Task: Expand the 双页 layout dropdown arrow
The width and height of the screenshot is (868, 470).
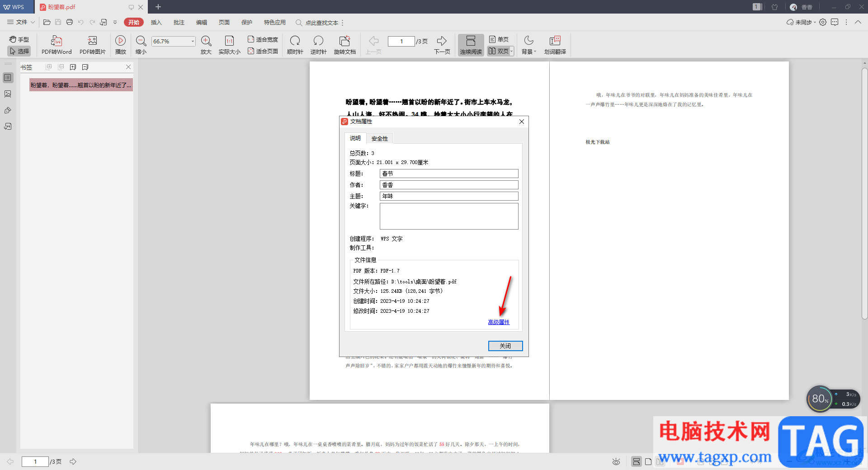Action: [512, 52]
